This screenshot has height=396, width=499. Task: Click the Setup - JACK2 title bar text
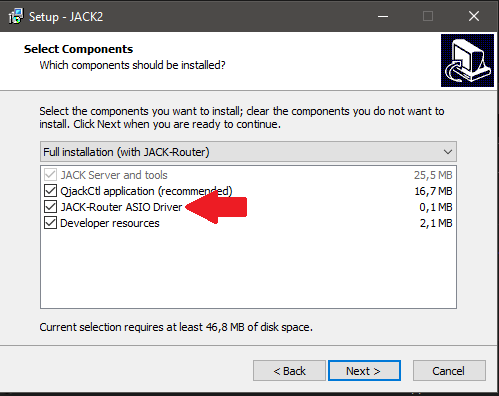coord(66,17)
